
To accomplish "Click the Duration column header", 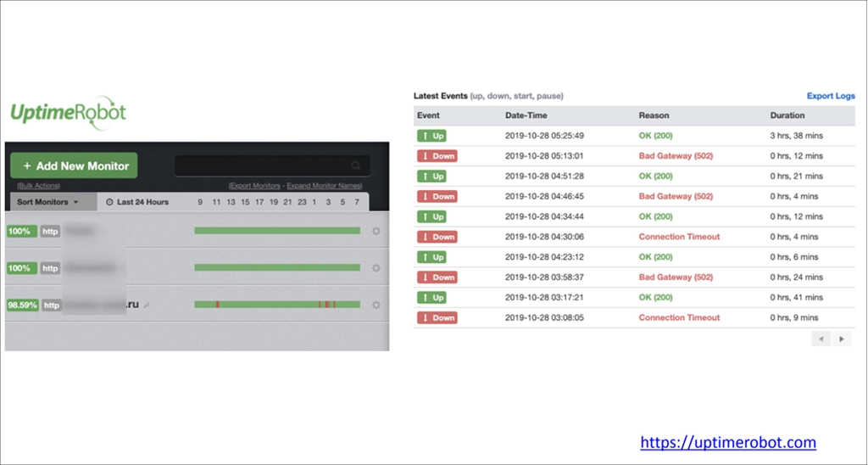I will click(x=787, y=115).
